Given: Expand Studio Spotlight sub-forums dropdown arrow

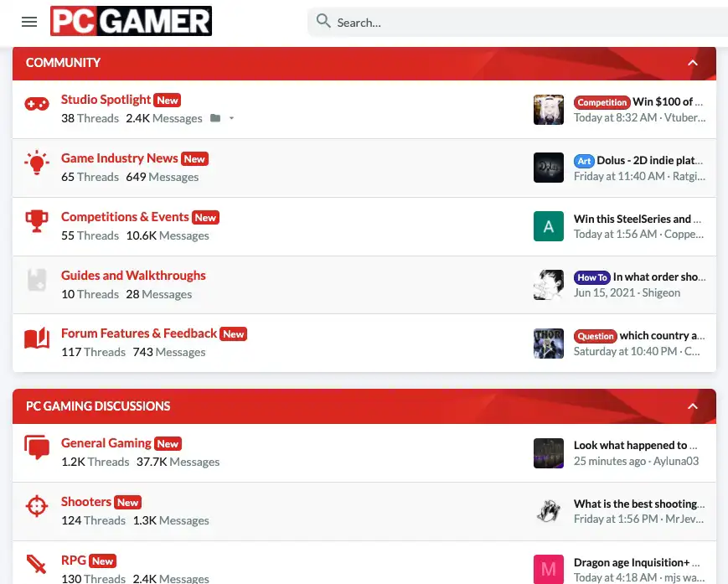Looking at the screenshot, I should click(231, 118).
